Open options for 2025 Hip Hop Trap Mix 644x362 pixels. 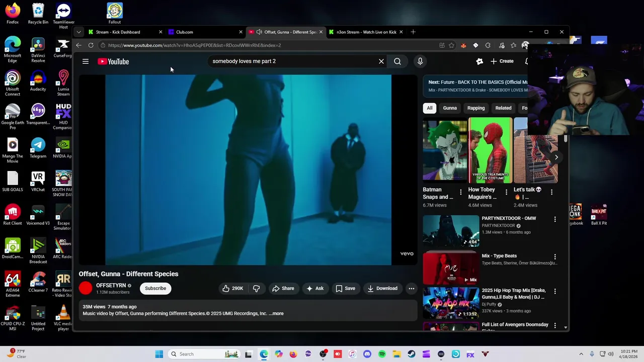(x=555, y=291)
